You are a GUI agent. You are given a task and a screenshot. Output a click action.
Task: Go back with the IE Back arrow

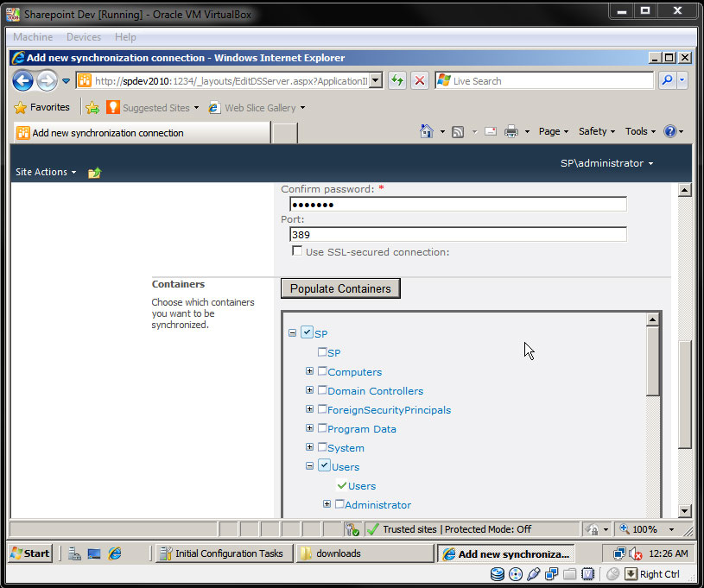23,81
